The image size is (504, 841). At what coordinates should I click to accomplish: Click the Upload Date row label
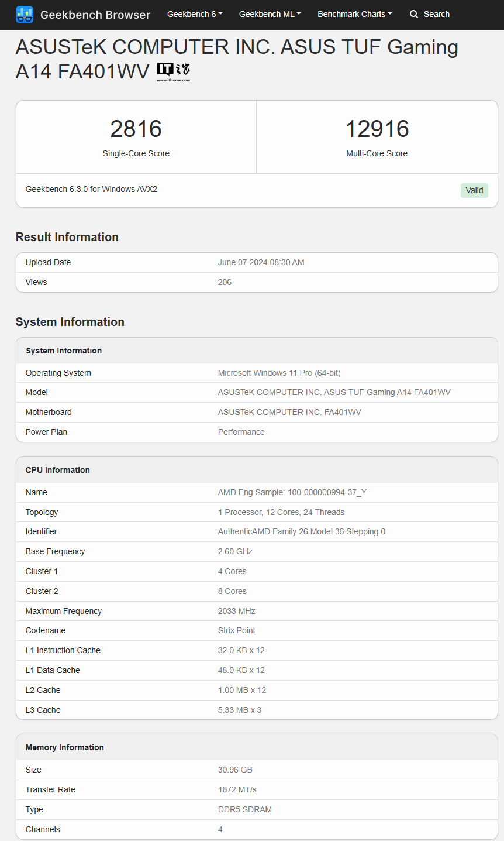tap(48, 262)
